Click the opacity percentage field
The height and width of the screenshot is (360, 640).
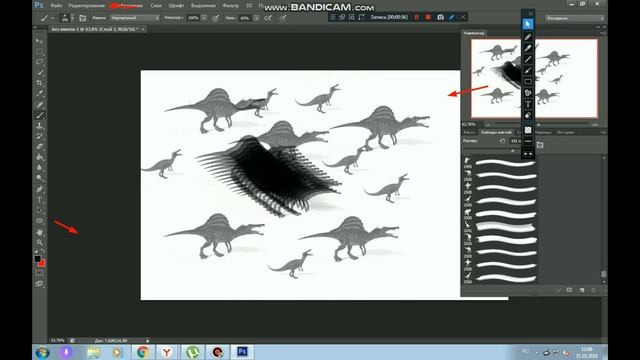click(193, 18)
